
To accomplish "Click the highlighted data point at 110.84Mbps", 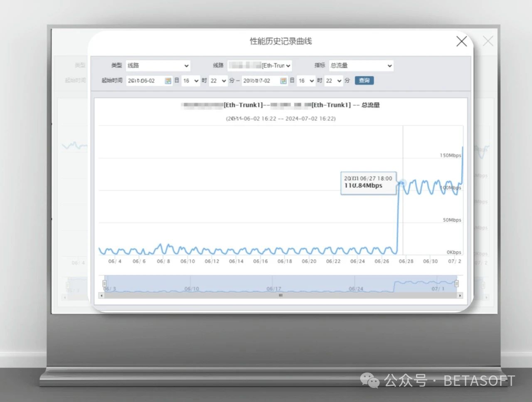I will [402, 183].
